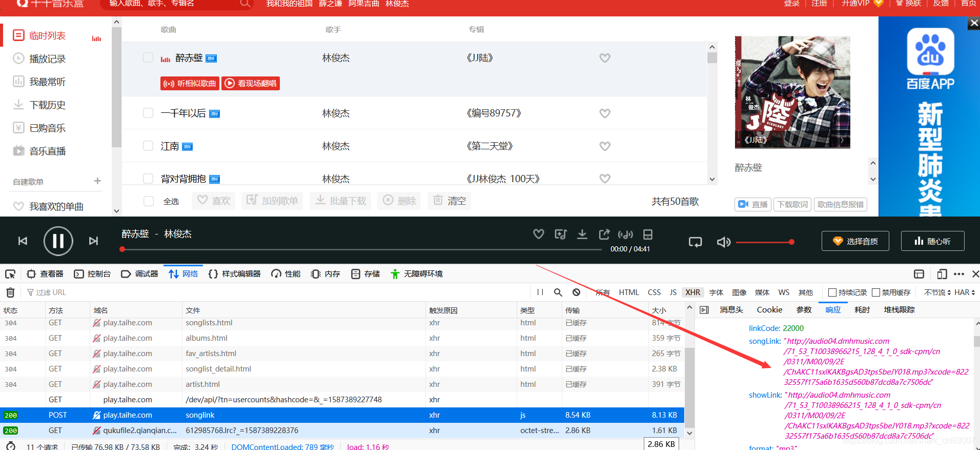
Task: Click the loop mode icon in player bar
Action: (696, 242)
